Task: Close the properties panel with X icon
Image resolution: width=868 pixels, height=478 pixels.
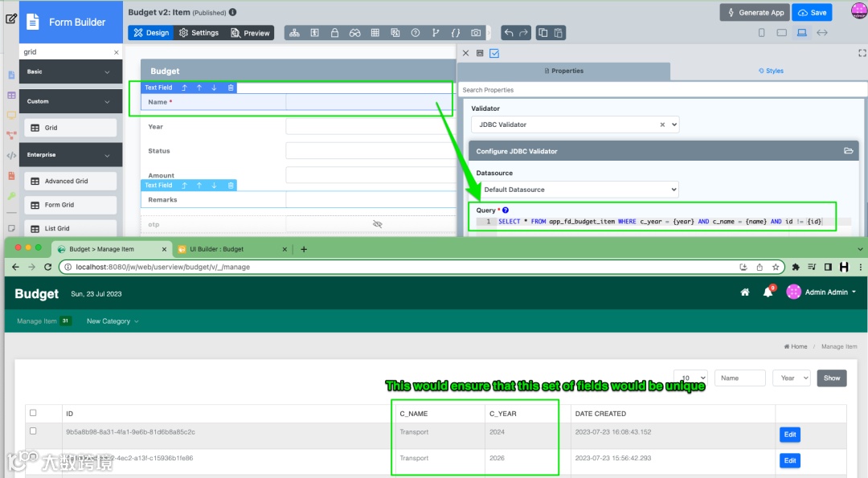Action: pyautogui.click(x=465, y=53)
